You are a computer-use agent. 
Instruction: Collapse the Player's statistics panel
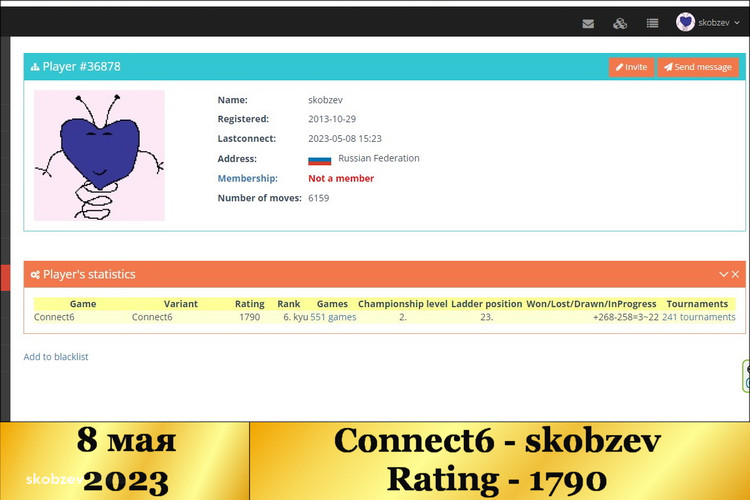pos(723,274)
